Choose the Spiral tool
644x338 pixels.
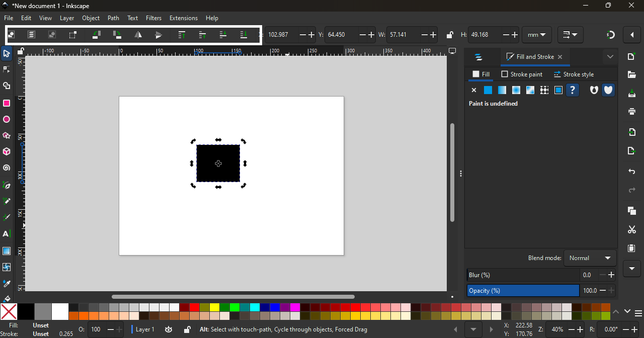(7, 168)
